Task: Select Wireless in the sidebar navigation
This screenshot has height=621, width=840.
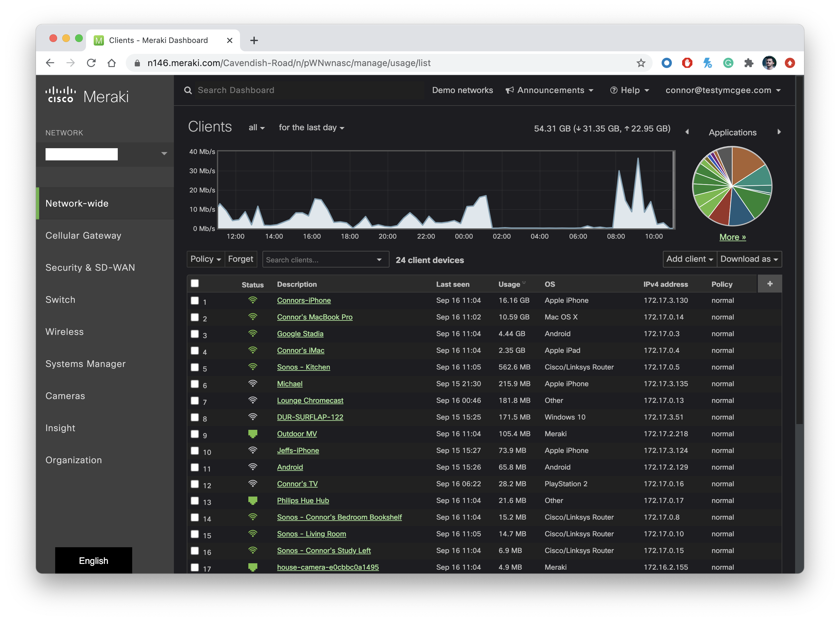Action: point(65,332)
